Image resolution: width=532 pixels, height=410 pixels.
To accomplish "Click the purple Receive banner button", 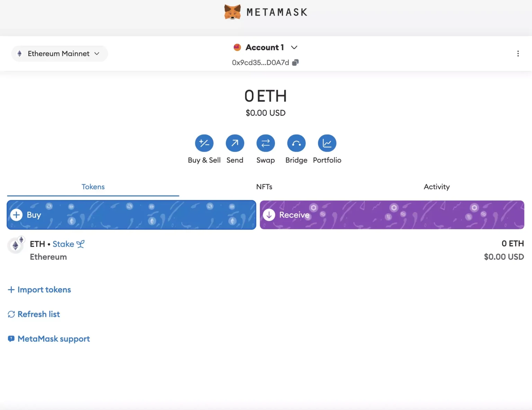I will [392, 215].
